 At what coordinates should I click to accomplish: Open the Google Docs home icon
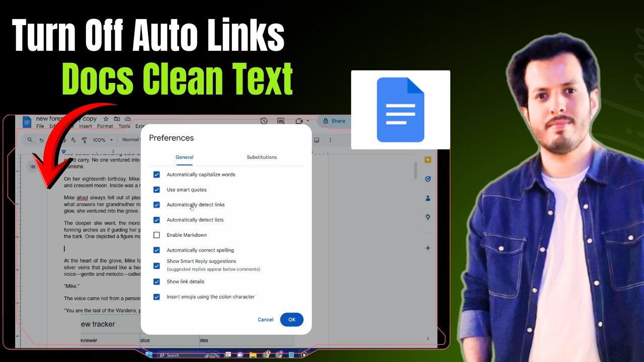[27, 122]
